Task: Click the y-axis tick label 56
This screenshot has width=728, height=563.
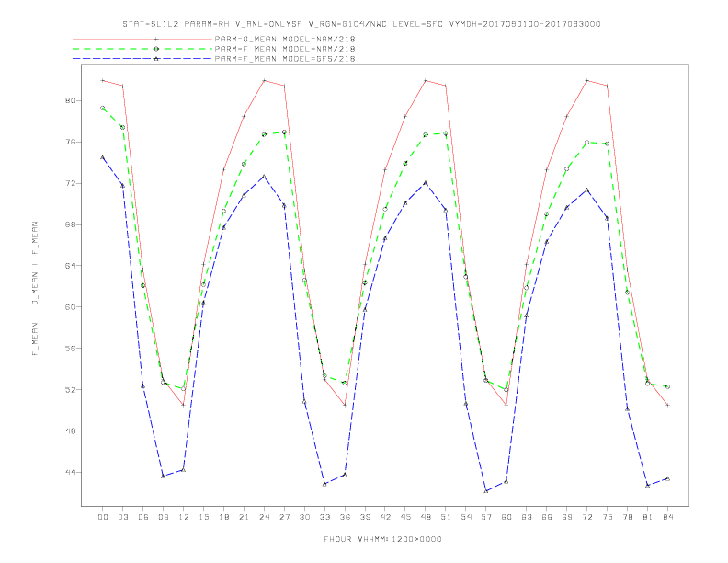Action: (x=70, y=348)
